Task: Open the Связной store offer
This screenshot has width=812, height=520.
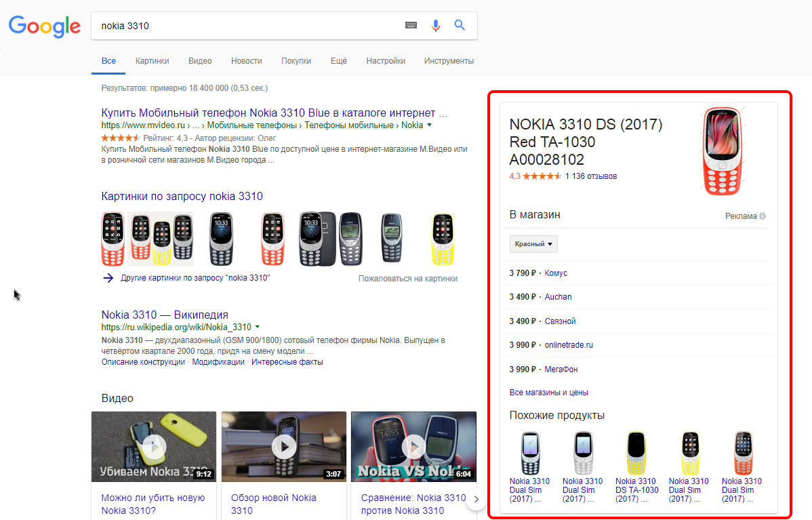Action: (x=561, y=321)
